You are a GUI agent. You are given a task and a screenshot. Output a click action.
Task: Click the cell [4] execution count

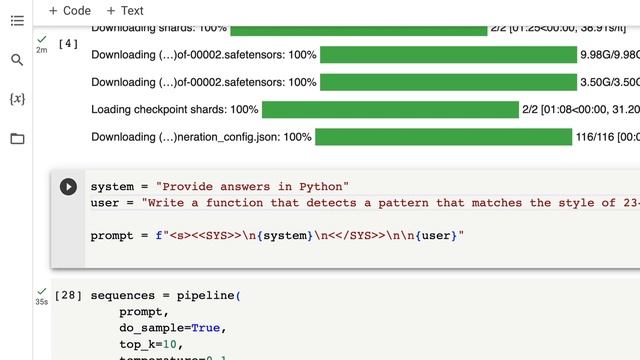tap(68, 43)
